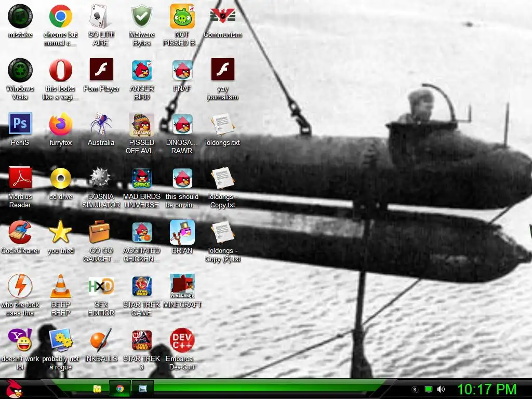The width and height of the screenshot is (532, 399).
Task: Select the 'Australia' spider icon
Action: pyautogui.click(x=101, y=124)
